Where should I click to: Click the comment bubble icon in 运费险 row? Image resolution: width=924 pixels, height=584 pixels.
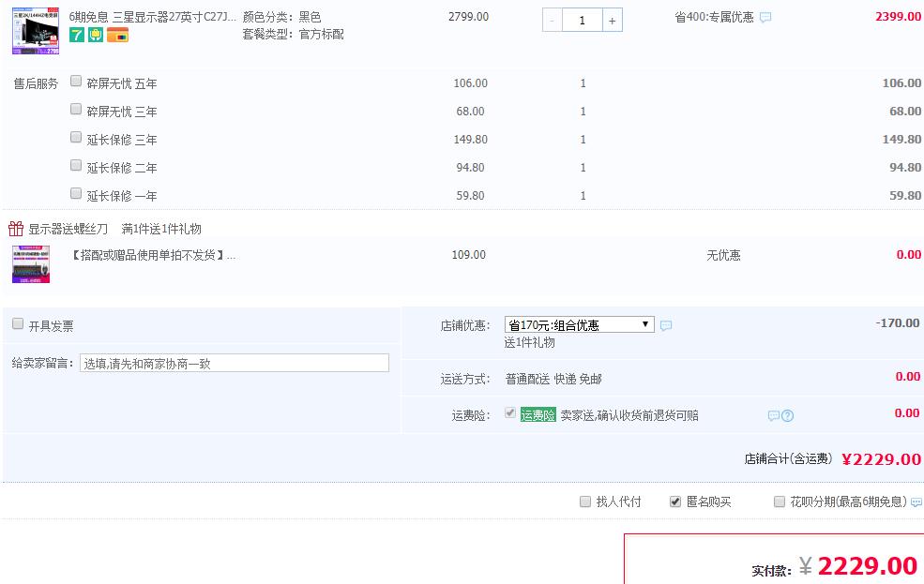pos(774,415)
